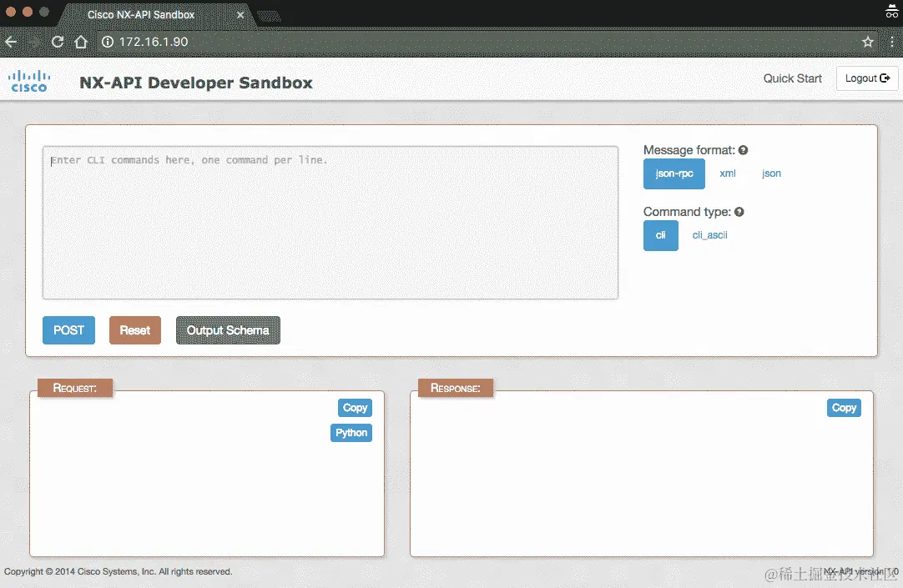This screenshot has height=588, width=903.
Task: Choose the cli_ascii command type
Action: 709,235
